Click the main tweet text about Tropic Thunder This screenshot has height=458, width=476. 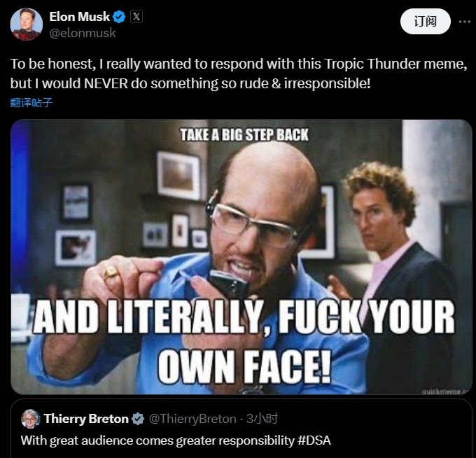pyautogui.click(x=238, y=74)
